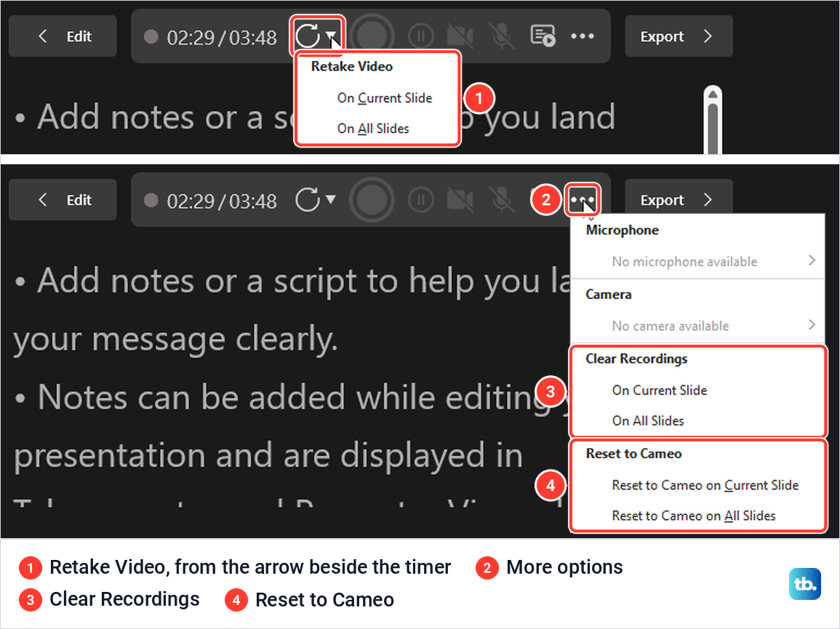The image size is (840, 629).
Task: Choose On Current Slide under Retake Video
Action: click(384, 98)
